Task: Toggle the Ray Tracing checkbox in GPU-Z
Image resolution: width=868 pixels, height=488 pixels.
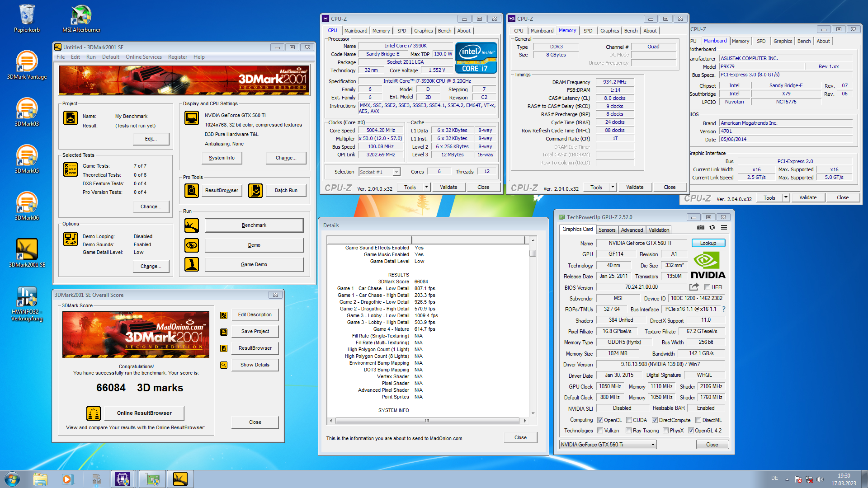Action: tap(629, 431)
